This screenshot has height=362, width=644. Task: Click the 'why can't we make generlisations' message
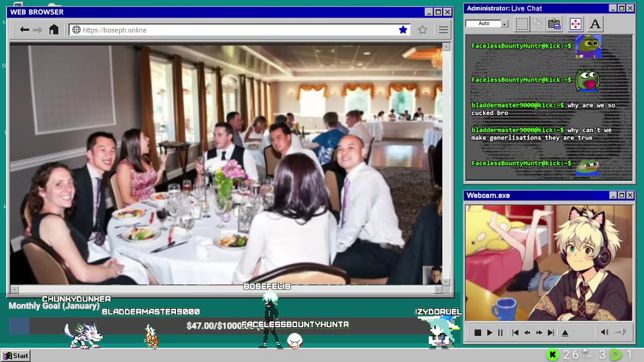coord(542,134)
